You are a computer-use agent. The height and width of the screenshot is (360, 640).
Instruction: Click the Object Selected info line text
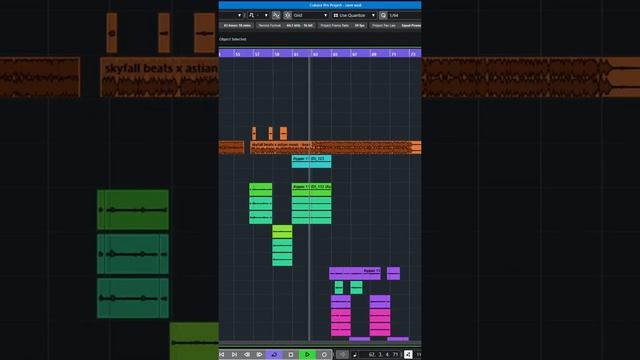[x=233, y=39]
